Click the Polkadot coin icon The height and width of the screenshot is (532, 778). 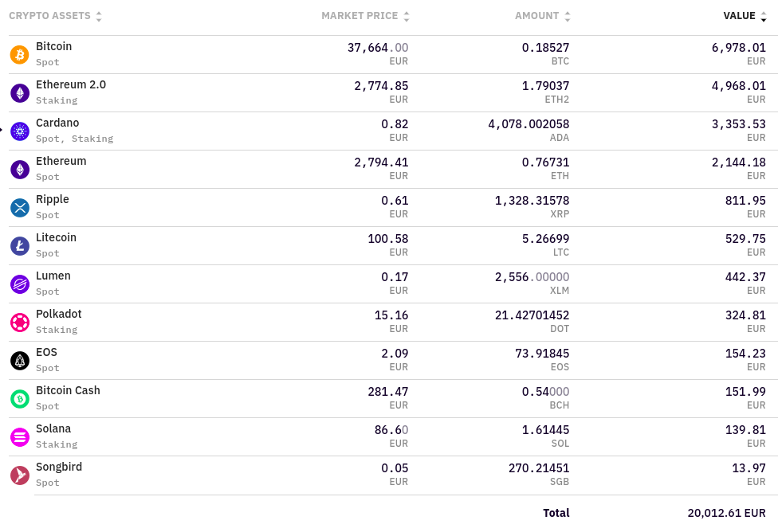pos(20,323)
